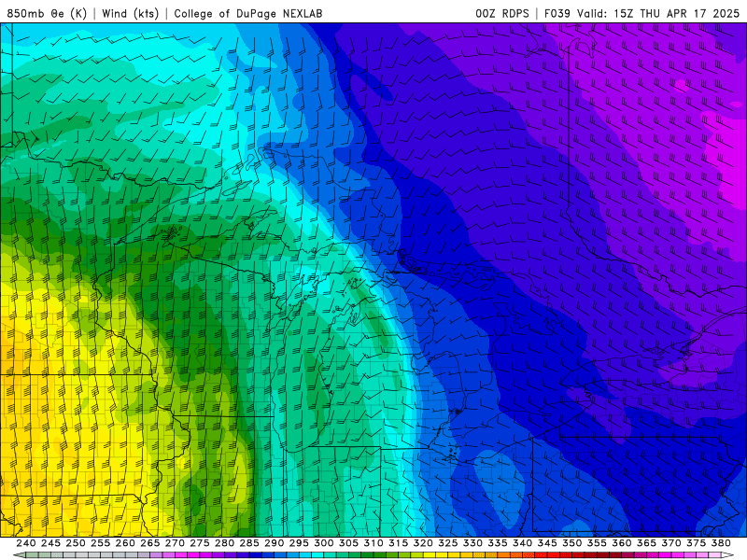Click the 355 value on the color scale

597,543
